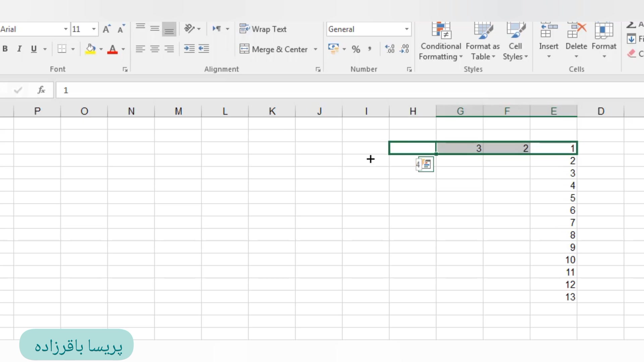Toggle Wrap Text

(x=263, y=29)
